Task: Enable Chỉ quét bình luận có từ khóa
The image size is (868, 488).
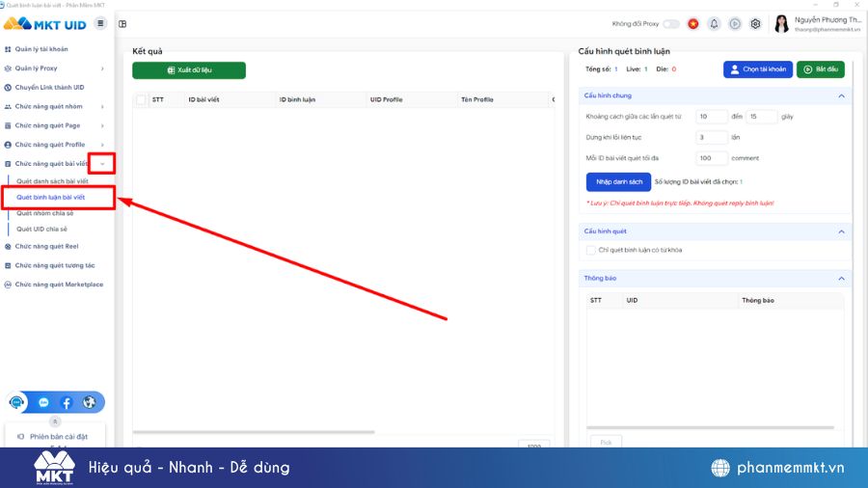Action: [590, 250]
